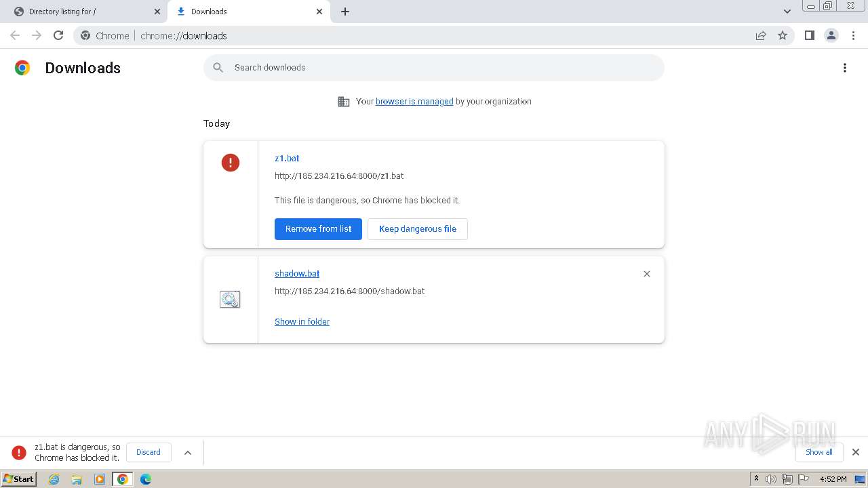Click the shadow.bat file icon
This screenshot has width=868, height=488.
(230, 299)
